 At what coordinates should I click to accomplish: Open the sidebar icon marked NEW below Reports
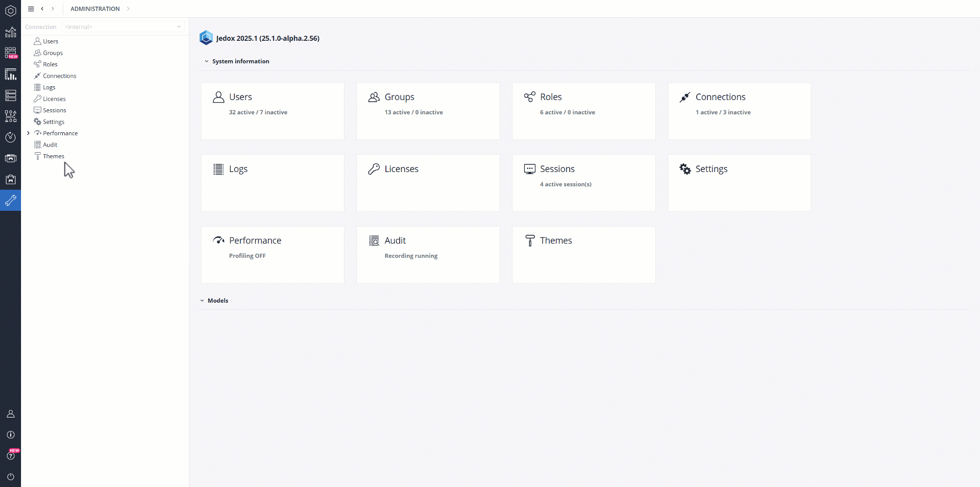(10, 53)
